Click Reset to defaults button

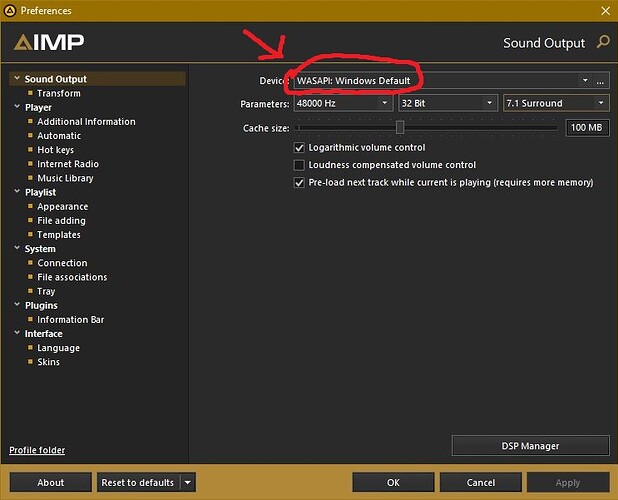(x=138, y=482)
